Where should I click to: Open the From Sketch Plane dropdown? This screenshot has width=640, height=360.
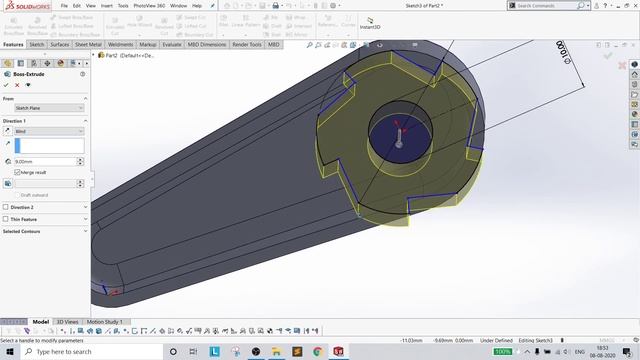pos(49,108)
